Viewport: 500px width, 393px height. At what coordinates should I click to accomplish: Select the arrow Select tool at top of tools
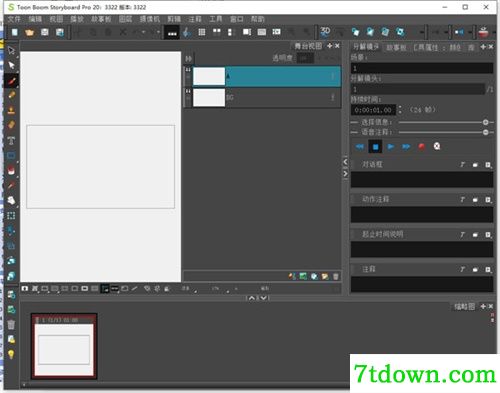click(x=11, y=50)
